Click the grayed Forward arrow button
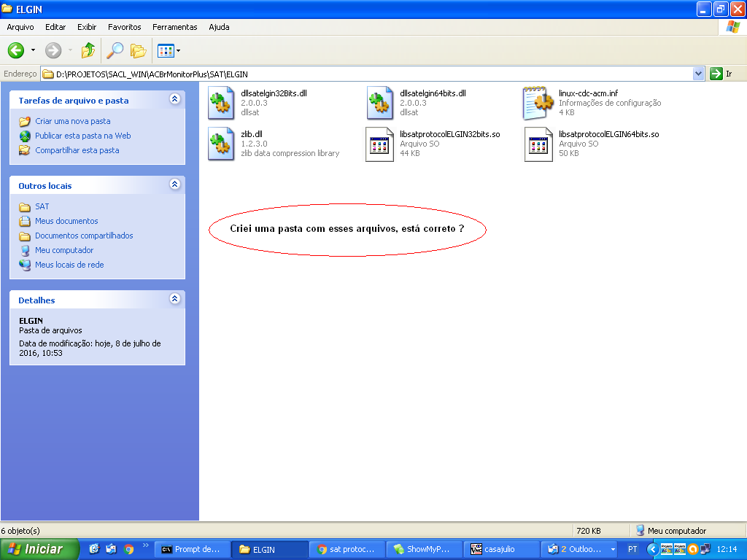This screenshot has width=747, height=560. [x=53, y=50]
